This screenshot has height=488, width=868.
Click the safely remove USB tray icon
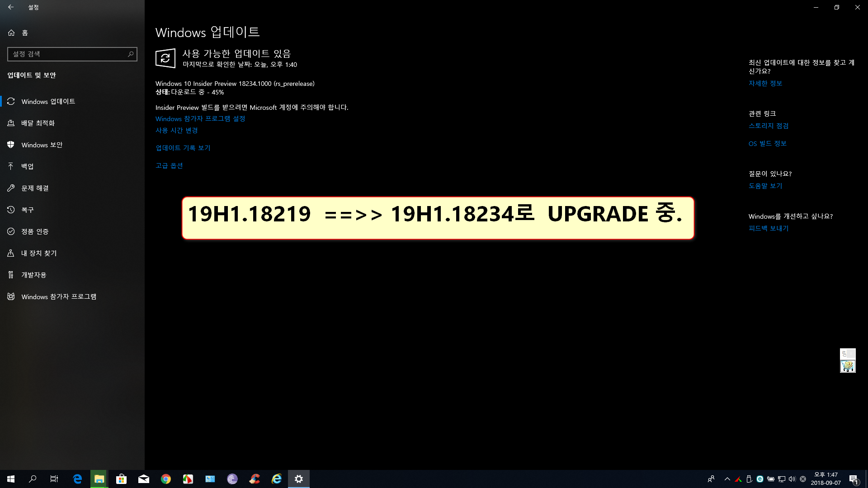[x=749, y=479]
